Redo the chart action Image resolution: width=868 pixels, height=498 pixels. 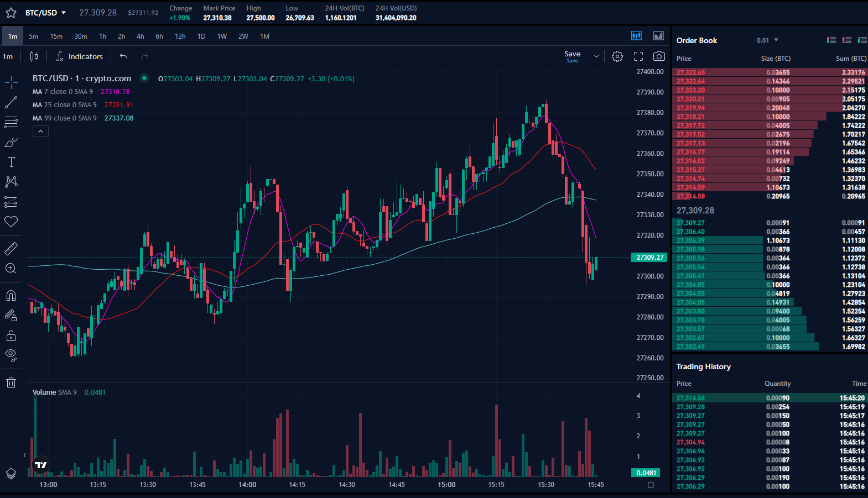[x=145, y=56]
